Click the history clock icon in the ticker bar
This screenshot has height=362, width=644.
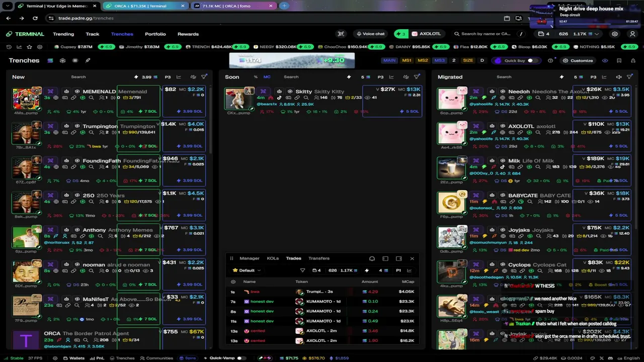tap(9, 47)
